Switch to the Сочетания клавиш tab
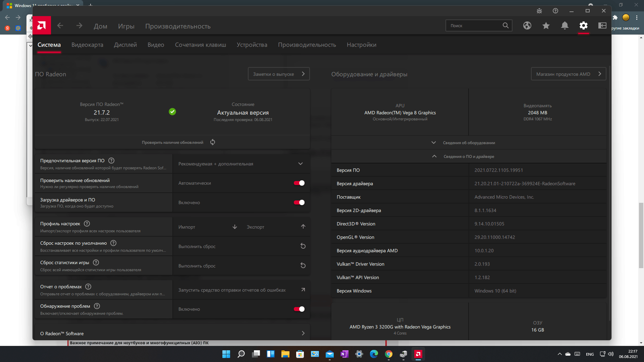This screenshot has width=644, height=362. (x=201, y=45)
